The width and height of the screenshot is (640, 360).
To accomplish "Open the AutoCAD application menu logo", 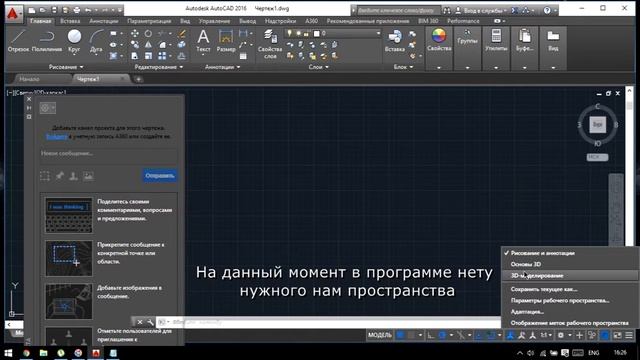I will pyautogui.click(x=13, y=13).
